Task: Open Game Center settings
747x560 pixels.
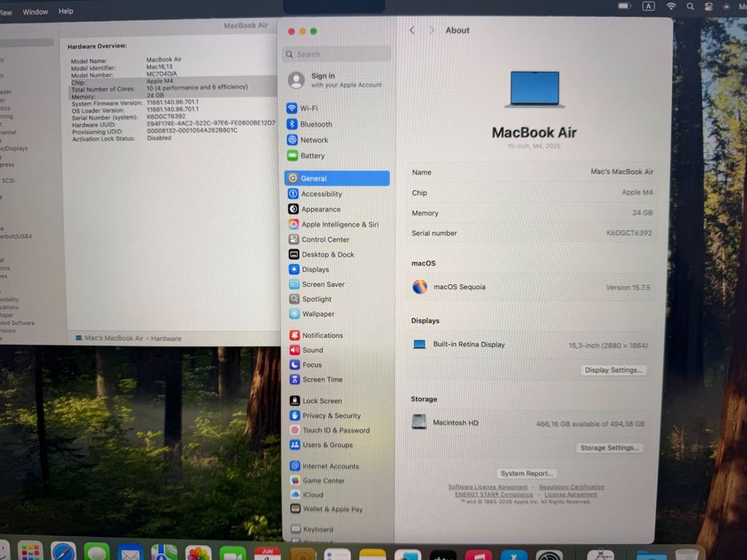Action: click(318, 481)
